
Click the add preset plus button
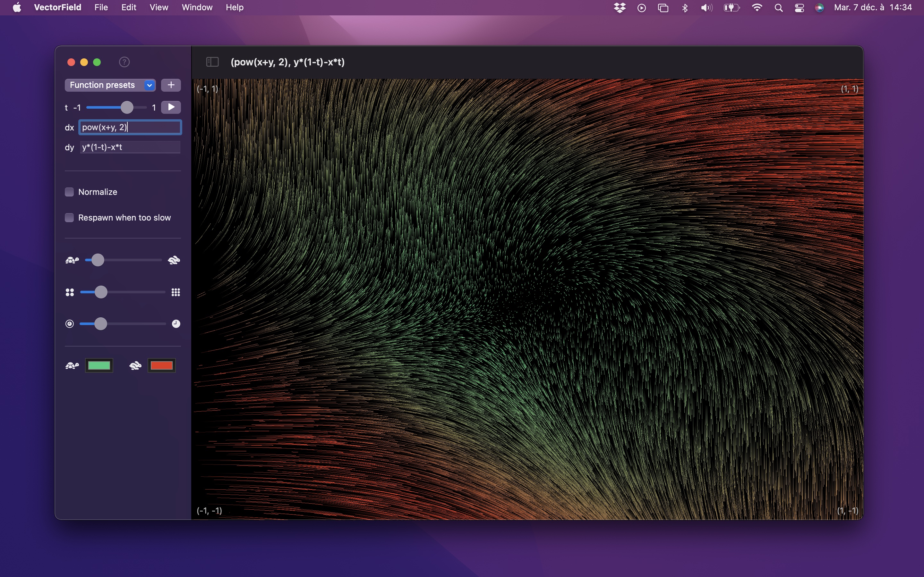[171, 85]
